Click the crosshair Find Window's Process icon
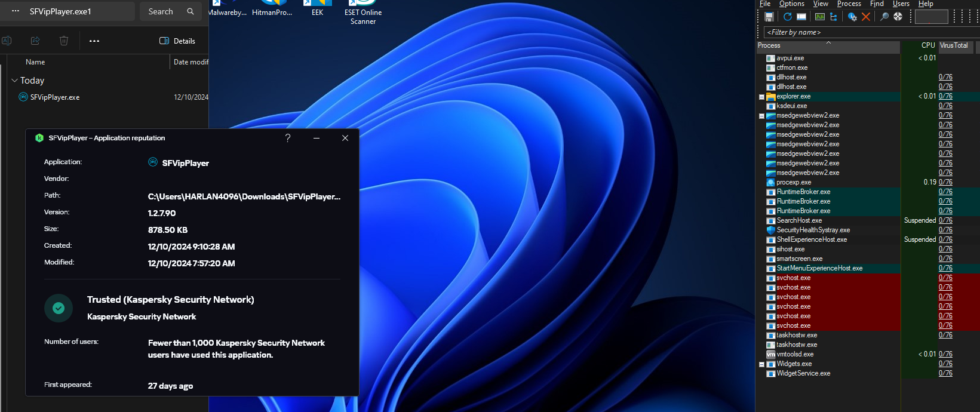This screenshot has height=412, width=980. (x=898, y=17)
